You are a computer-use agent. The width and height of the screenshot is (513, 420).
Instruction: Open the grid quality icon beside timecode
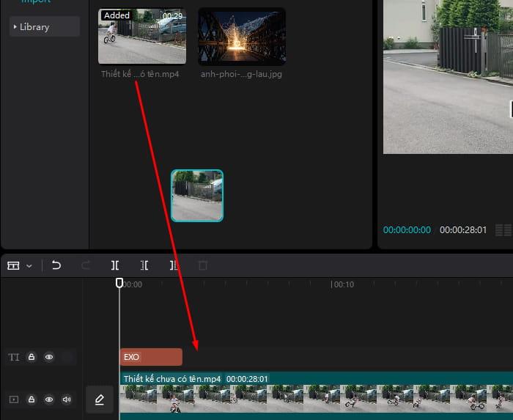tap(504, 230)
